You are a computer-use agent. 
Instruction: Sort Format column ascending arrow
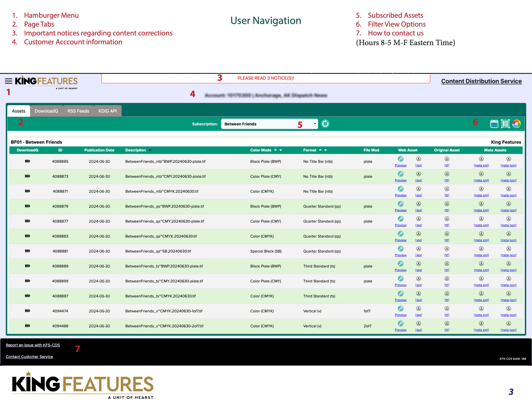pos(320,150)
